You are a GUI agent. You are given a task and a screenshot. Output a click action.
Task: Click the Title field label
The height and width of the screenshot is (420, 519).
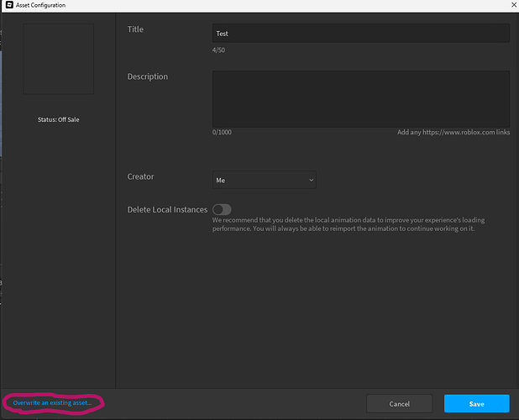point(135,29)
